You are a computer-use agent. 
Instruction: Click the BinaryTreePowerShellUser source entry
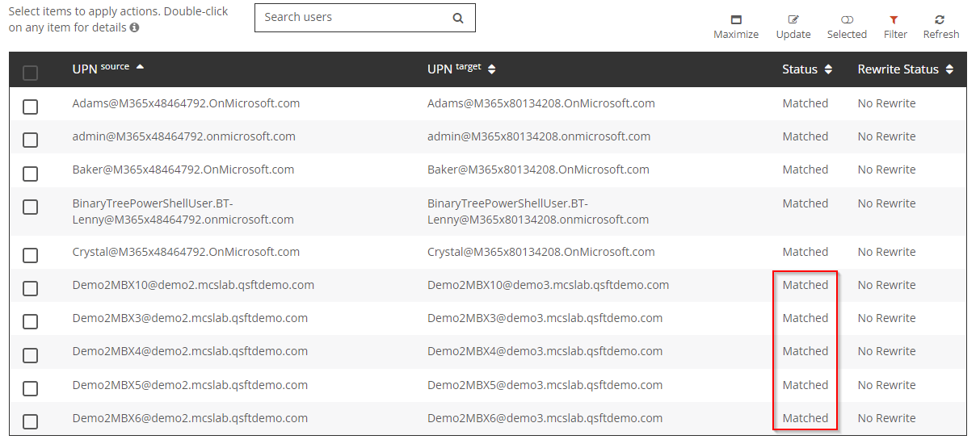point(183,211)
